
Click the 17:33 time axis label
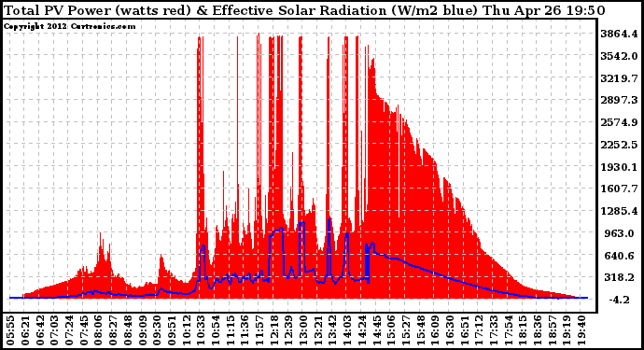coord(494,330)
